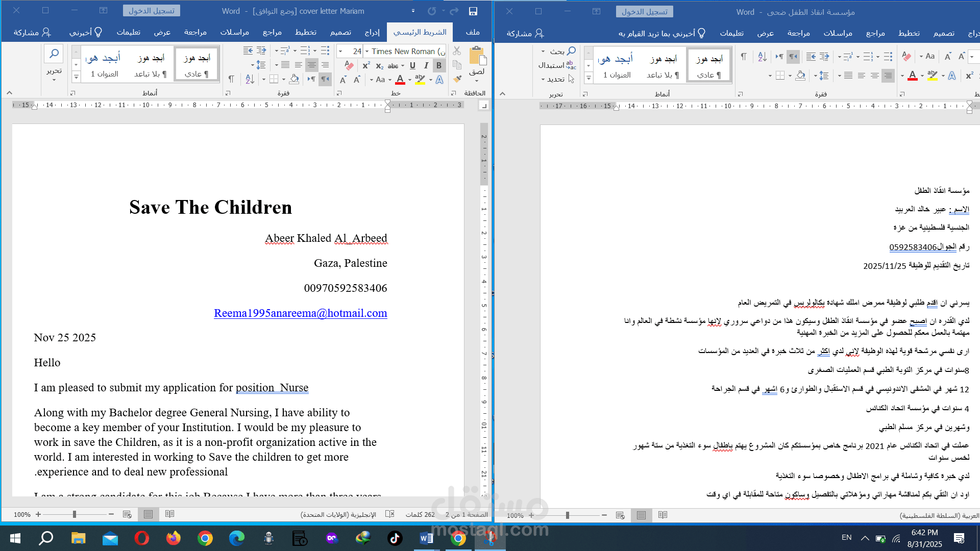This screenshot has width=980, height=551.
Task: Open File Explorer from taskbar
Action: tap(78, 538)
